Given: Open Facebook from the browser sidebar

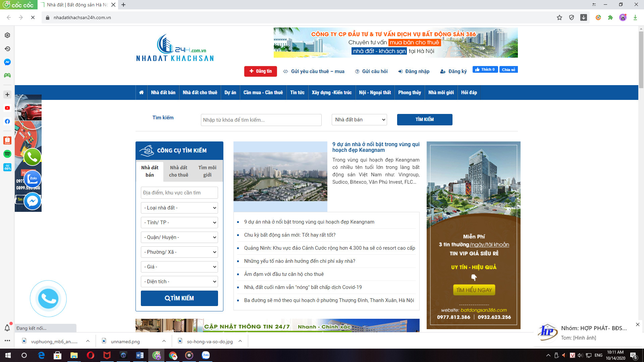Looking at the screenshot, I should [7, 121].
